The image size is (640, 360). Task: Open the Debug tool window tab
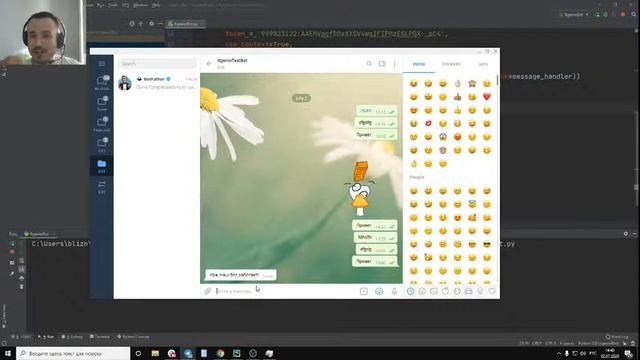click(x=72, y=337)
